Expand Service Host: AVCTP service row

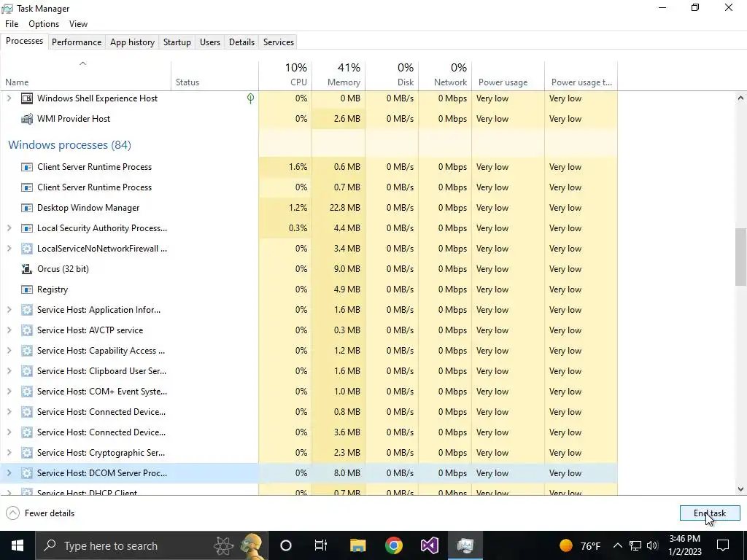[x=9, y=330]
